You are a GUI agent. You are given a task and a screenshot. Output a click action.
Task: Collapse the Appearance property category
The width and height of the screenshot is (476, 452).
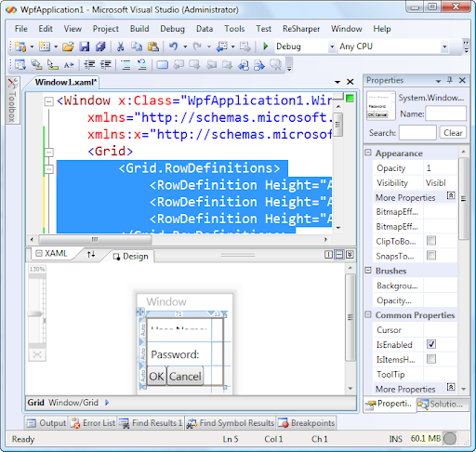click(x=368, y=153)
